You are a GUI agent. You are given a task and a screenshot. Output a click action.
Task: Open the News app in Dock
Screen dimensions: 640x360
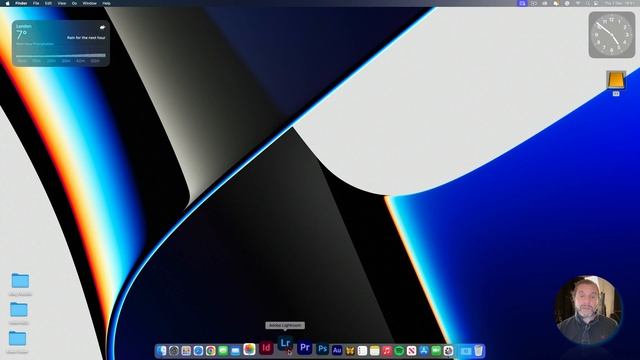411,351
